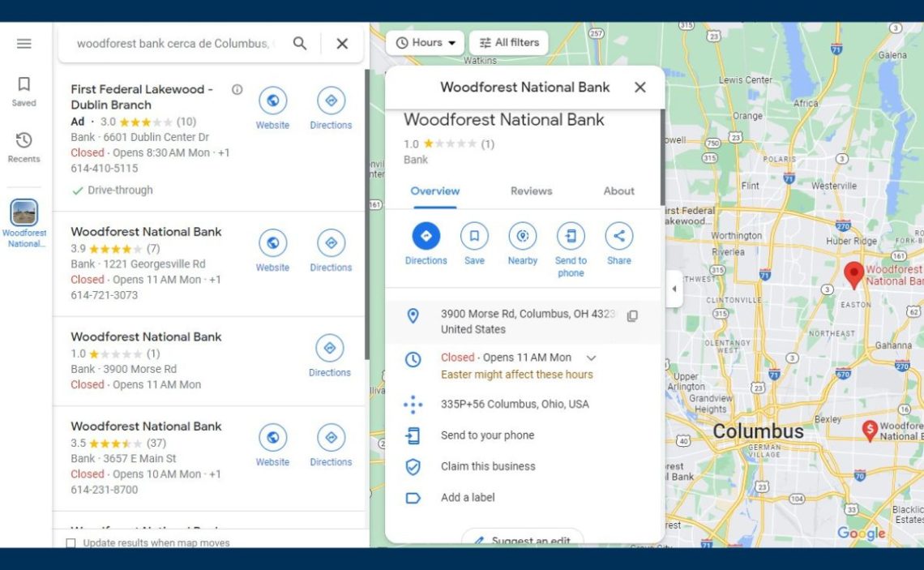Open the All filters panel

click(x=508, y=42)
